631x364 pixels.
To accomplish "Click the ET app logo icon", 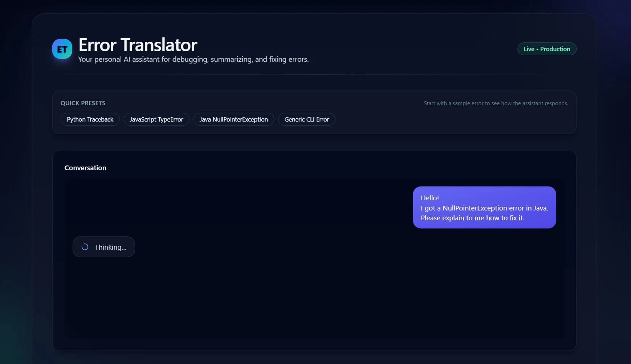I will [x=62, y=49].
